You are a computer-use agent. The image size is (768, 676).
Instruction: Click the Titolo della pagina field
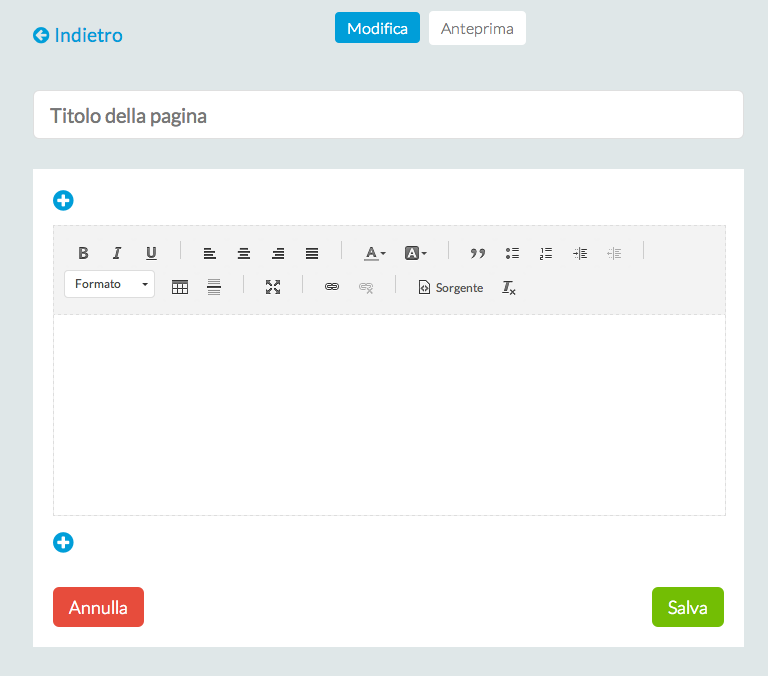click(388, 115)
